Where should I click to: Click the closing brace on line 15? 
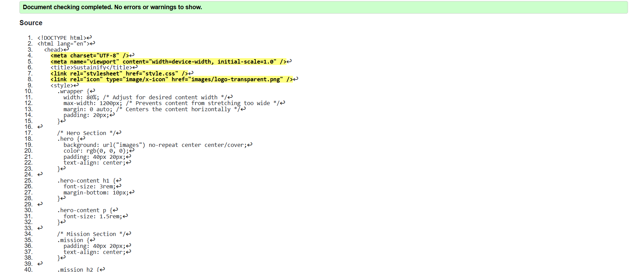[61, 121]
